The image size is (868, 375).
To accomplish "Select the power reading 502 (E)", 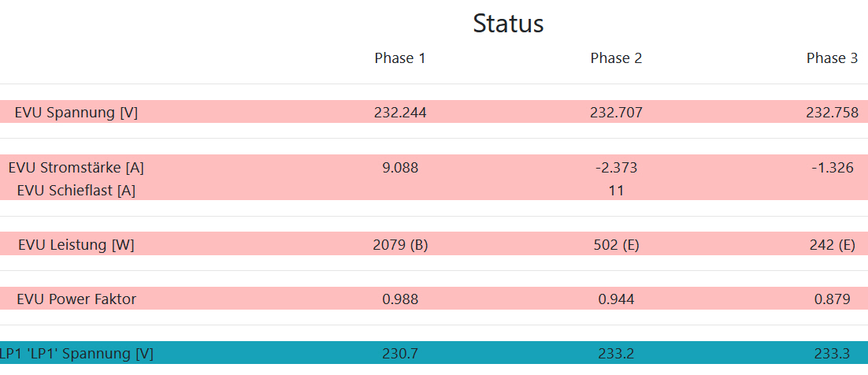I will (x=616, y=245).
